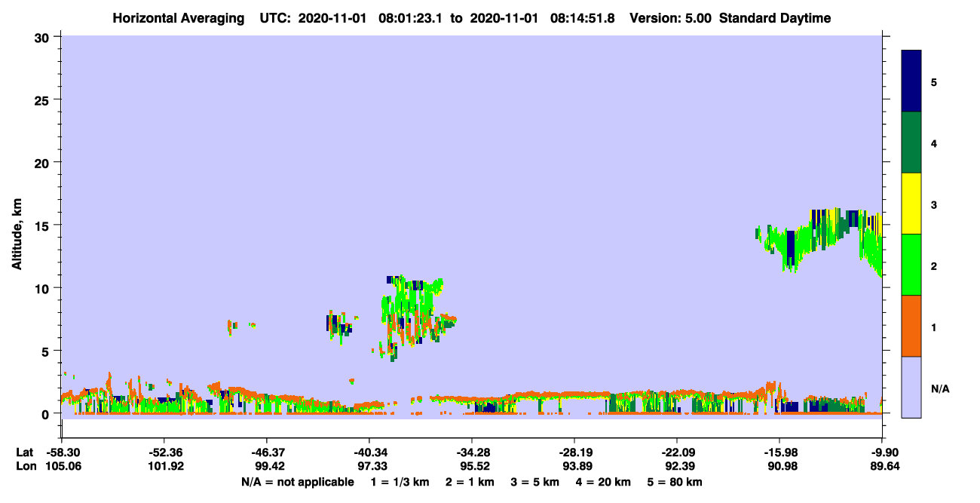980x503 pixels.
Task: Click the bright green colorbar segment labeled 2
Action: tap(911, 265)
